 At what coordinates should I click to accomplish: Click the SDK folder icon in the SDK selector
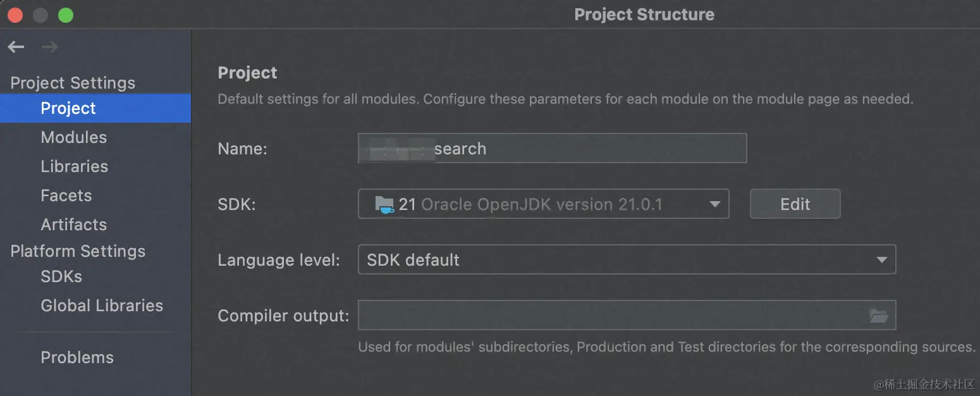(x=386, y=204)
